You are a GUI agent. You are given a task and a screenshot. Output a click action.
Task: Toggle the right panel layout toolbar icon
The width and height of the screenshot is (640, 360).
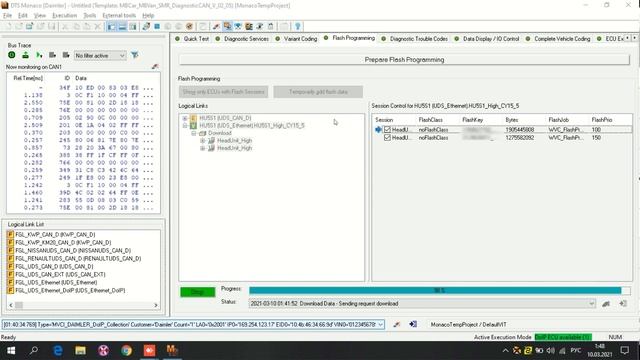[133, 27]
